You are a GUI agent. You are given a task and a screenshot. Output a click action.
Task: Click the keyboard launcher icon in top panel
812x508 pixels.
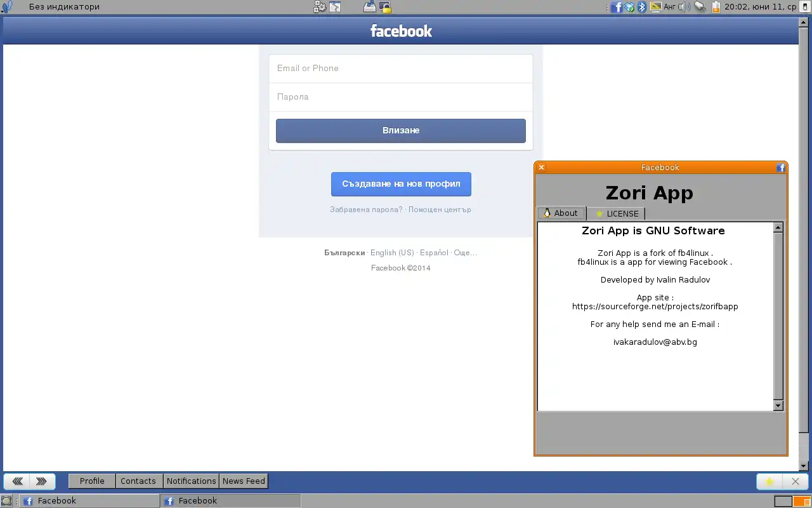pos(370,7)
